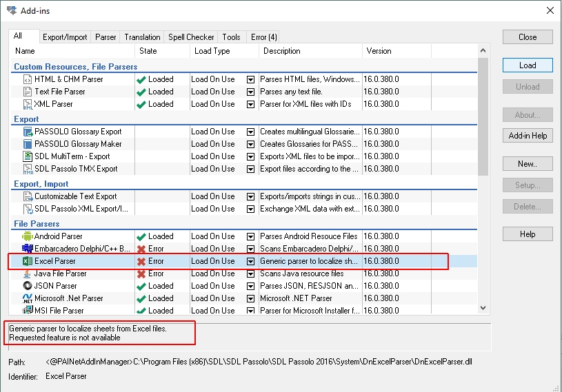
Task: Click the Excel Parser icon
Action: coord(28,261)
